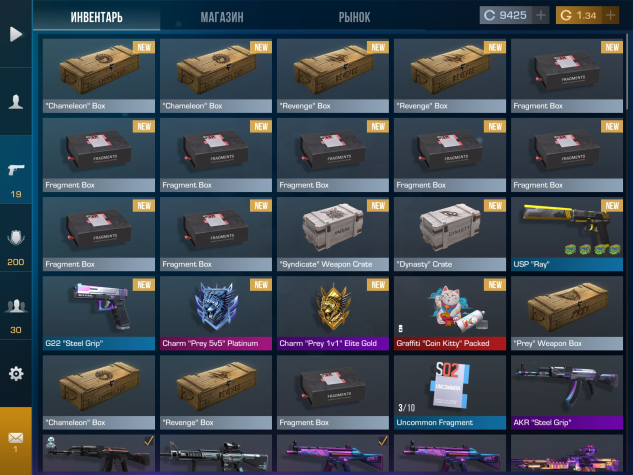Select the USP "Ray" pistol item
This screenshot has width=633, height=475.
pos(567,234)
